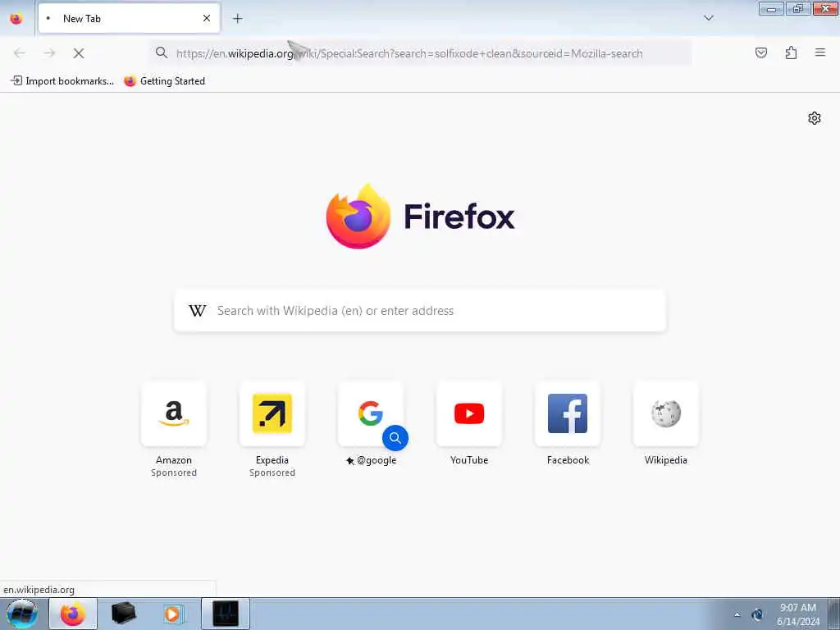Open the Firefox hamburger menu
The width and height of the screenshot is (840, 630).
click(819, 52)
